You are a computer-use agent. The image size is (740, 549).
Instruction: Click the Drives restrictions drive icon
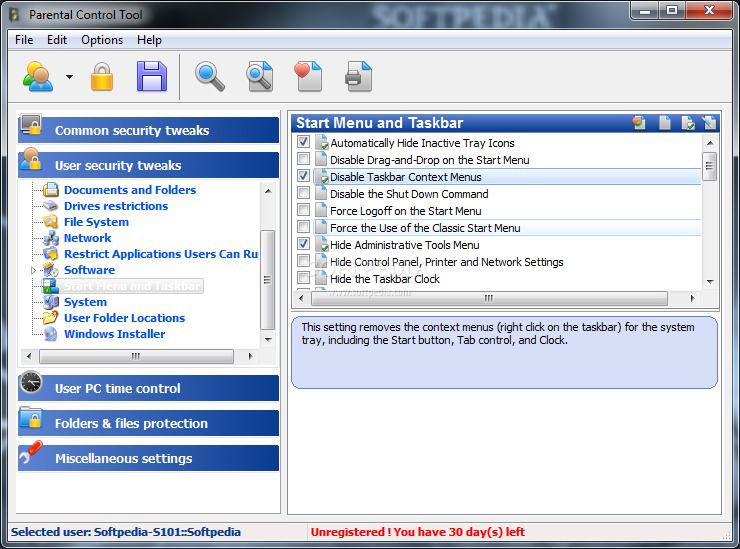[50, 206]
